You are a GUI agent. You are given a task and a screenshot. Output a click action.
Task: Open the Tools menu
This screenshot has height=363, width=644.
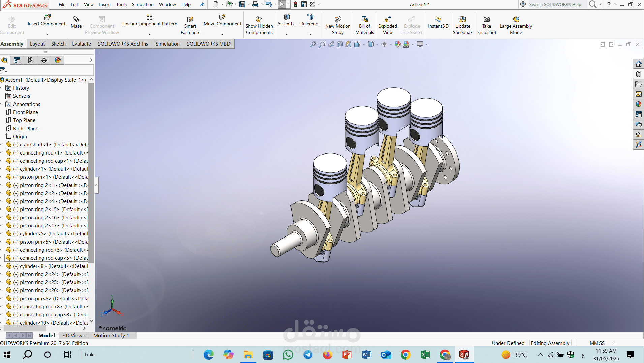point(121,4)
